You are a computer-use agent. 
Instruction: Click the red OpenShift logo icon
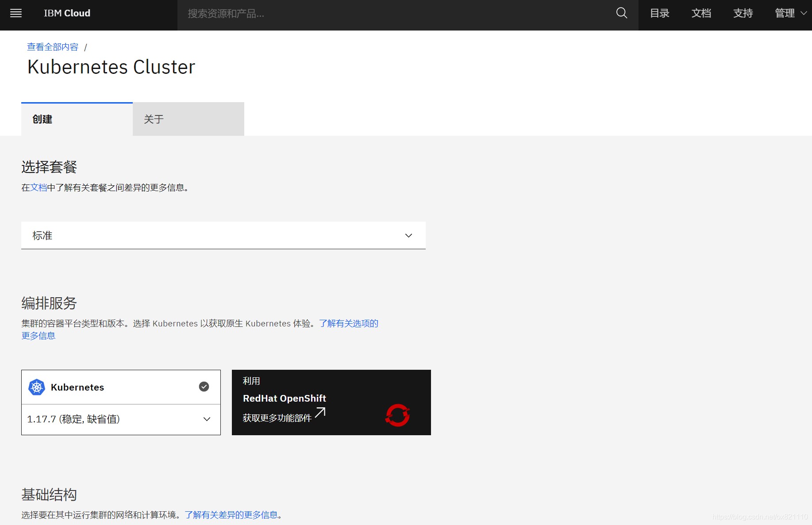(397, 415)
